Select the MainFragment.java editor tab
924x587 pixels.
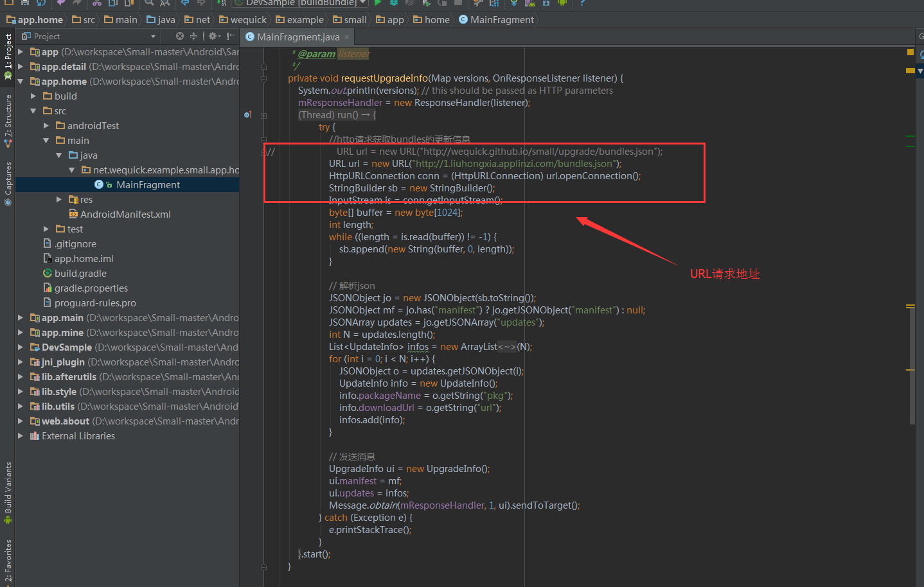tap(298, 37)
